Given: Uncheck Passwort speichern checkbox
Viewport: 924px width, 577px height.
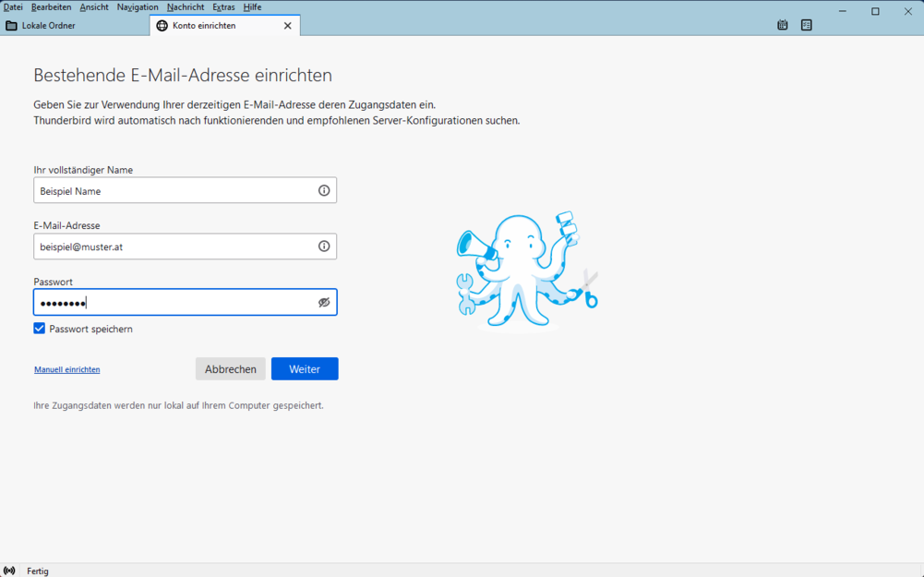Looking at the screenshot, I should 40,329.
